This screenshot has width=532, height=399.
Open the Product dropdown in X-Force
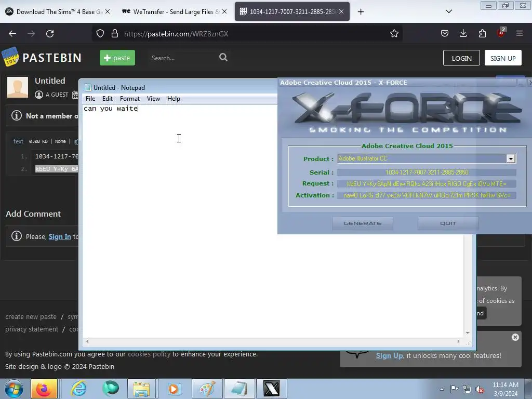tap(511, 158)
